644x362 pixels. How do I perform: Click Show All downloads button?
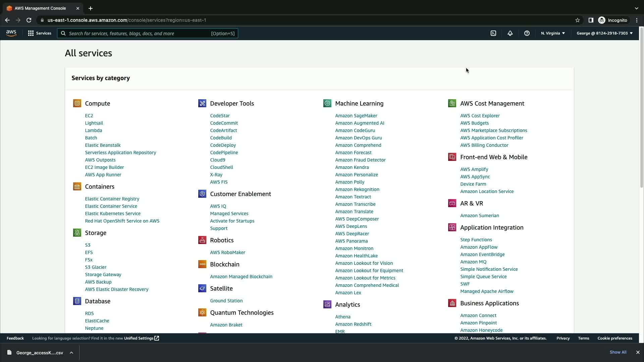click(618, 352)
